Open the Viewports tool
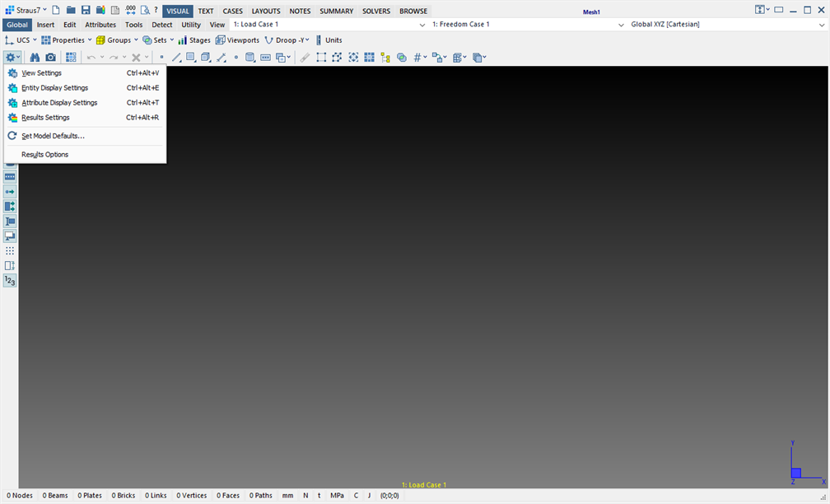This screenshot has height=504, width=830. [x=237, y=40]
